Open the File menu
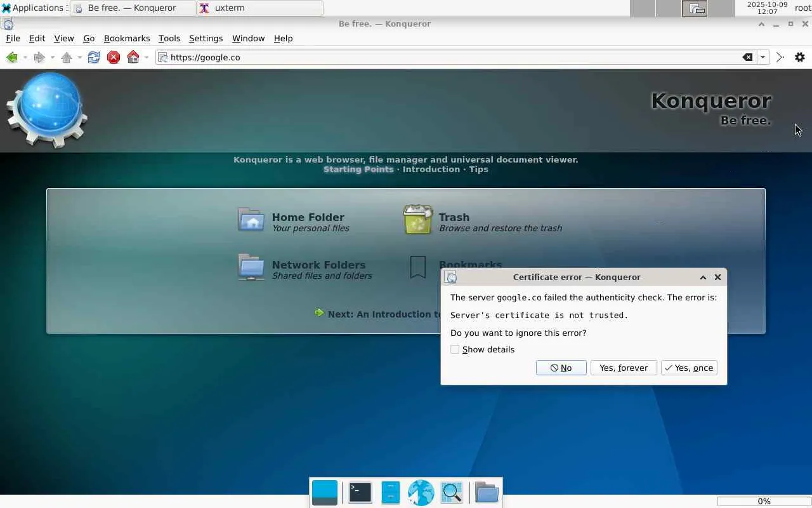The width and height of the screenshot is (812, 508). [13, 38]
